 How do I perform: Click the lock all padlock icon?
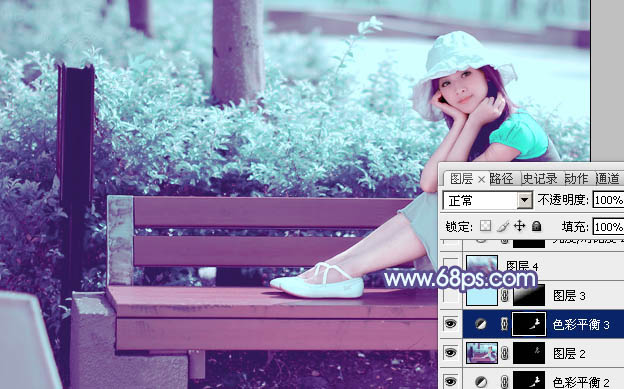point(536,226)
